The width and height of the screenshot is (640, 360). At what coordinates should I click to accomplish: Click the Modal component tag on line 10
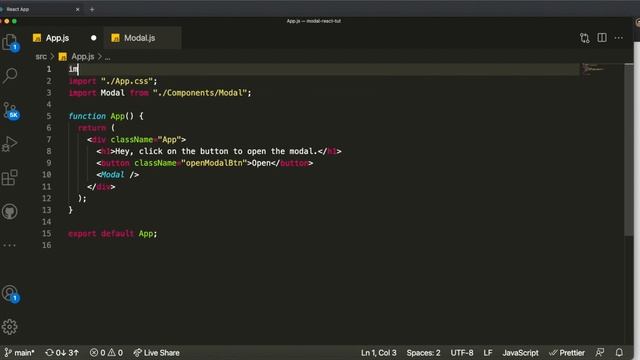click(x=113, y=175)
